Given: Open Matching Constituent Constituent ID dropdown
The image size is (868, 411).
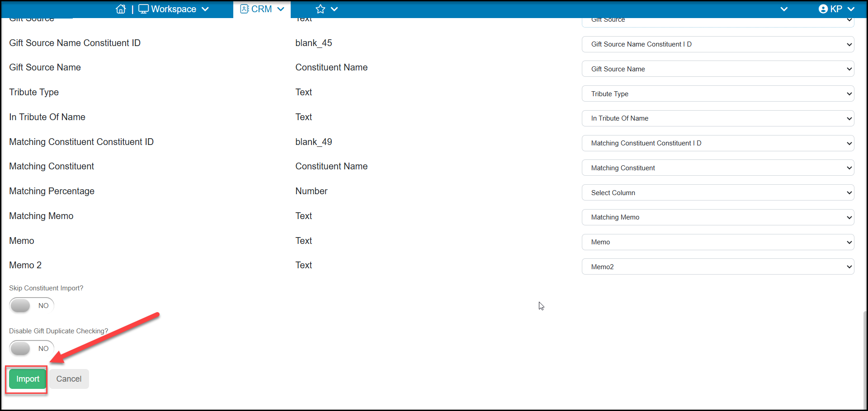Looking at the screenshot, I should tap(718, 143).
